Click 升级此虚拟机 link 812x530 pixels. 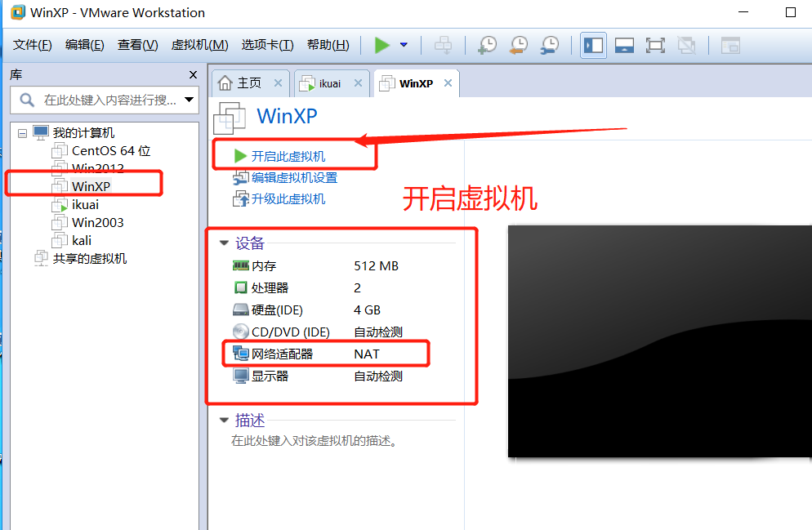(288, 198)
